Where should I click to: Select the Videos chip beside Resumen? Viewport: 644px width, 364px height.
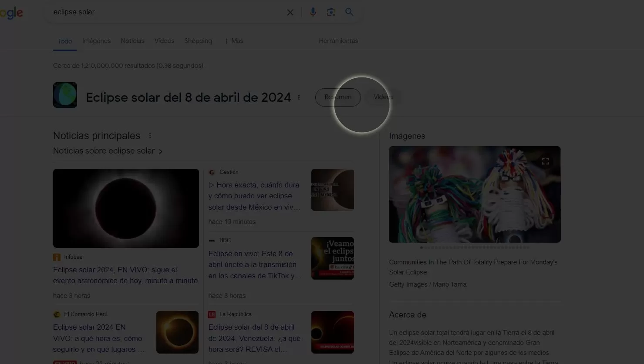pos(383,97)
